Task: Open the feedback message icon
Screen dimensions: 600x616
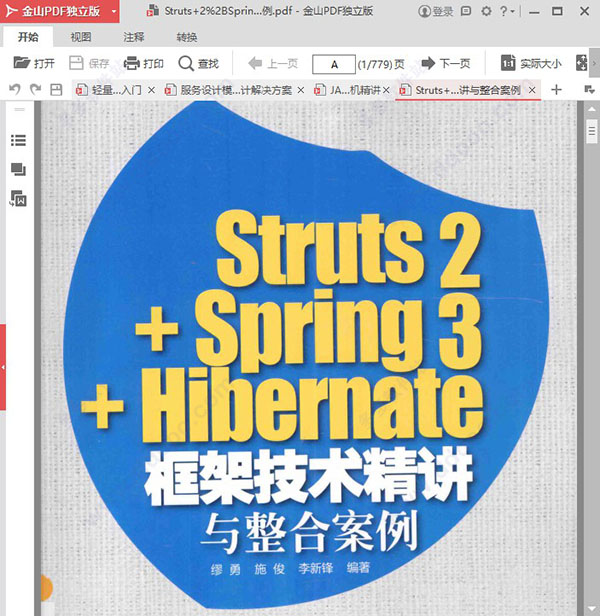Action: point(466,11)
